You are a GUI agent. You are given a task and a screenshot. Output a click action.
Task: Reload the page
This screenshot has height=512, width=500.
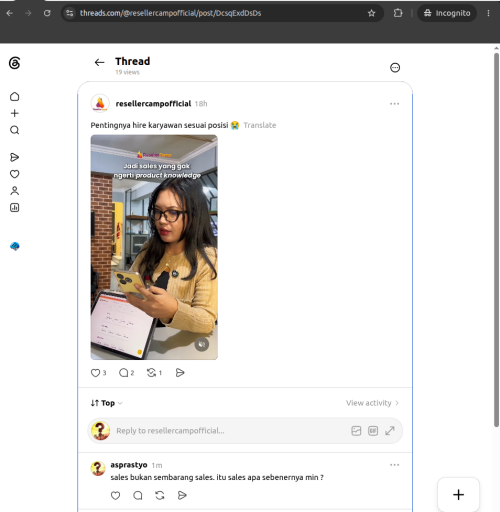pyautogui.click(x=47, y=13)
